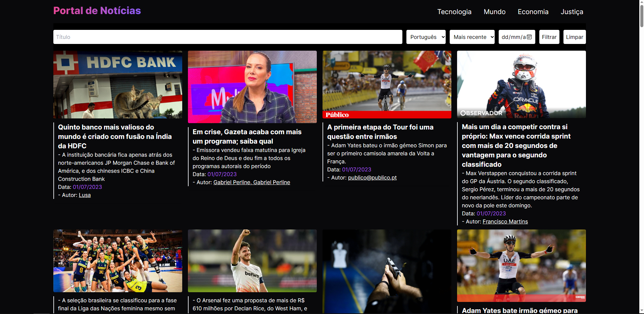Go to the Economia section
The height and width of the screenshot is (314, 644).
(533, 12)
